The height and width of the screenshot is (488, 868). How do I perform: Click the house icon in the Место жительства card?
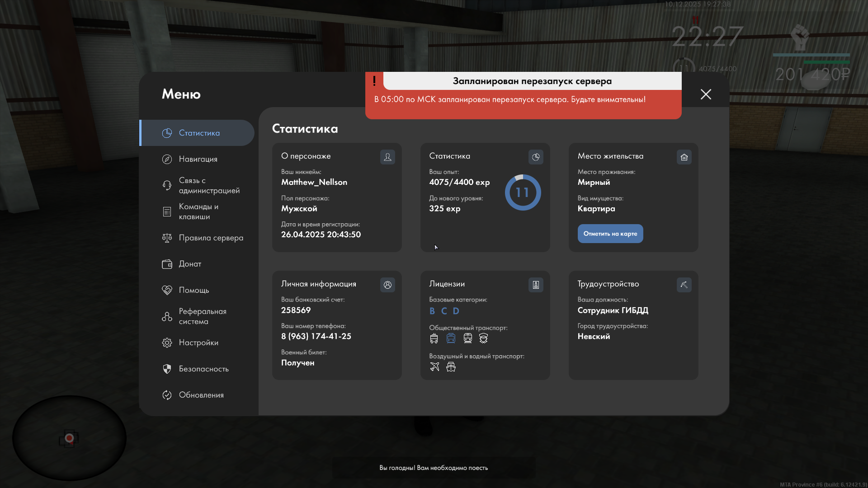coord(684,157)
